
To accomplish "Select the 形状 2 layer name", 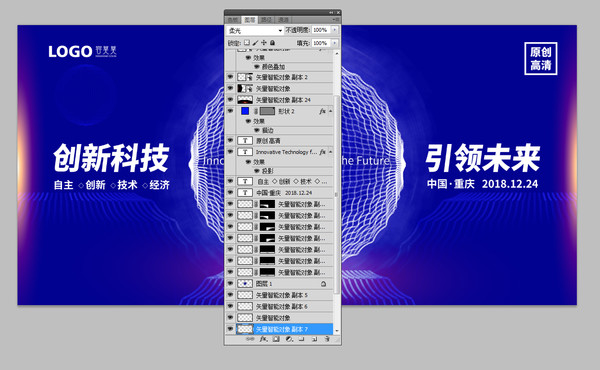I will [x=286, y=111].
